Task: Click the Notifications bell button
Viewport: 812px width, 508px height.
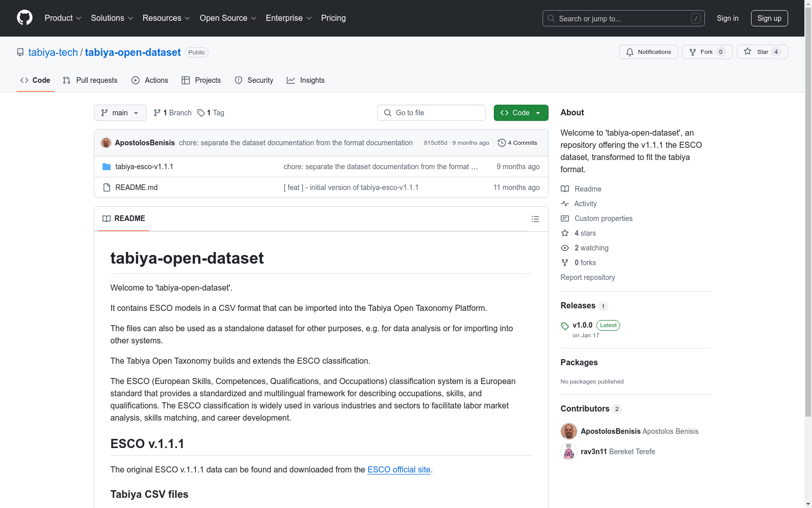Action: 648,52
